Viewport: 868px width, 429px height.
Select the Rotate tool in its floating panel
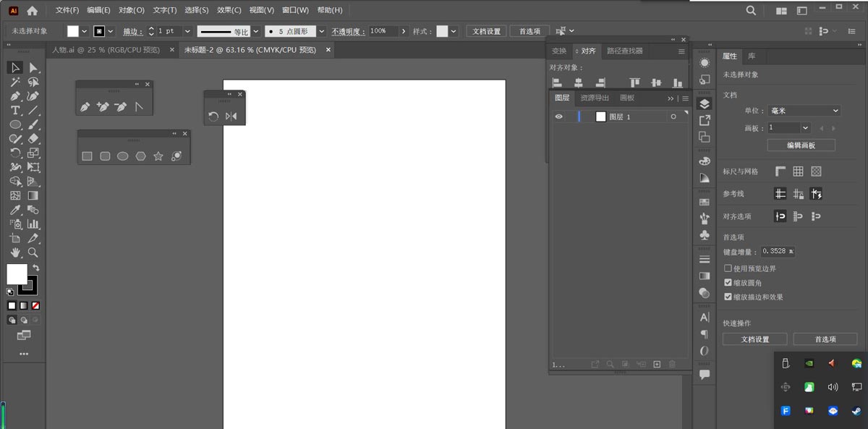coord(213,116)
